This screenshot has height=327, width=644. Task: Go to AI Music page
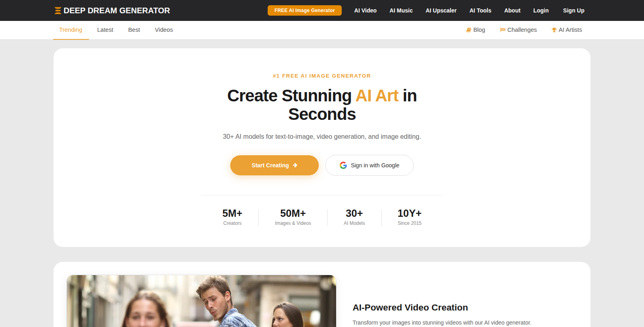(401, 10)
